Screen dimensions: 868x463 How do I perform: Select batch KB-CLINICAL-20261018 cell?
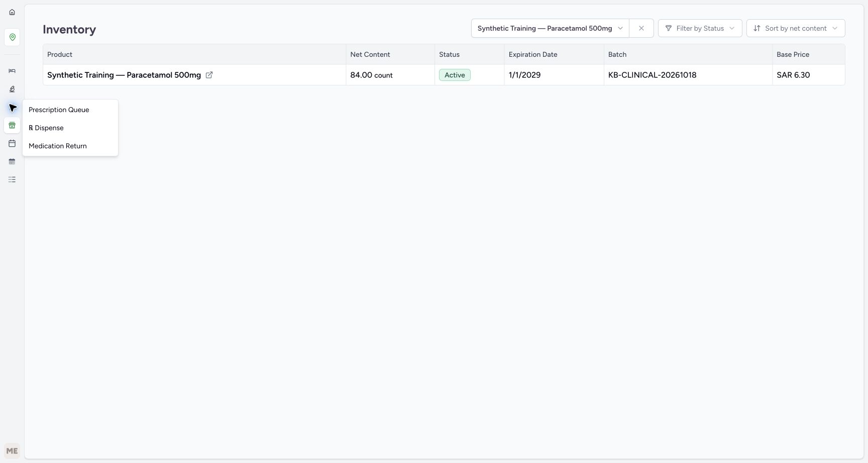[x=688, y=75]
